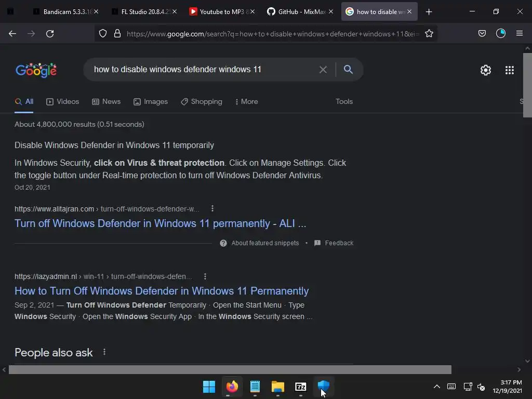Image resolution: width=532 pixels, height=399 pixels.
Task: Filter results by Images
Action: (x=151, y=101)
